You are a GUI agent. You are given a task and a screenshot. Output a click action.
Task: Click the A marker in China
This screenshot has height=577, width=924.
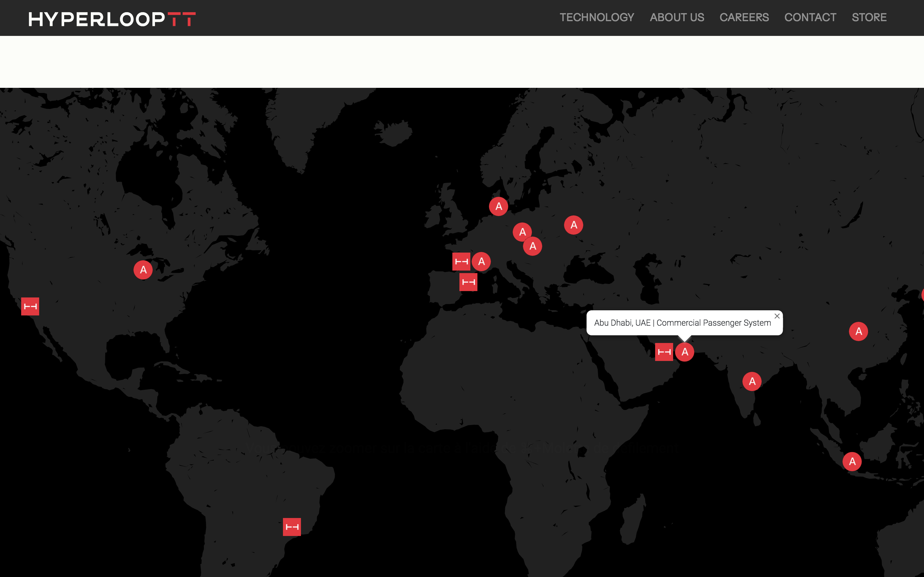(x=858, y=331)
